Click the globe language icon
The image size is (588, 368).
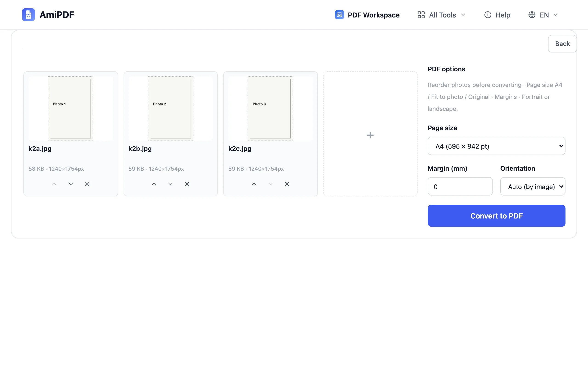click(532, 15)
